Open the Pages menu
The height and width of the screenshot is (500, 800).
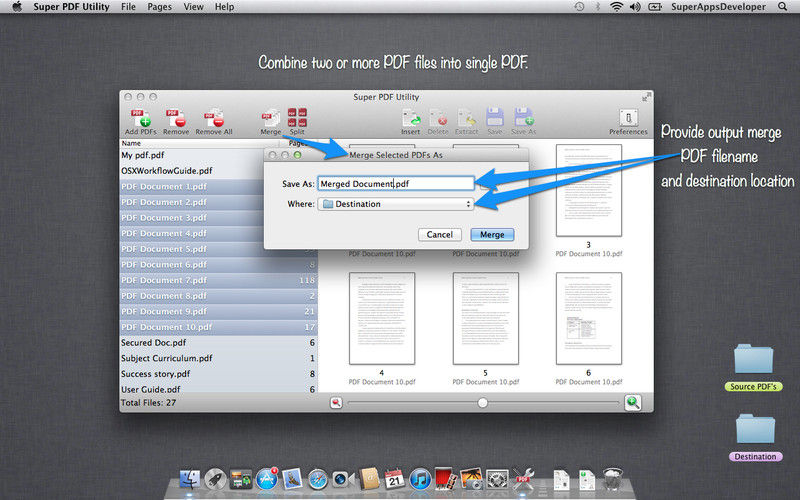click(x=160, y=7)
